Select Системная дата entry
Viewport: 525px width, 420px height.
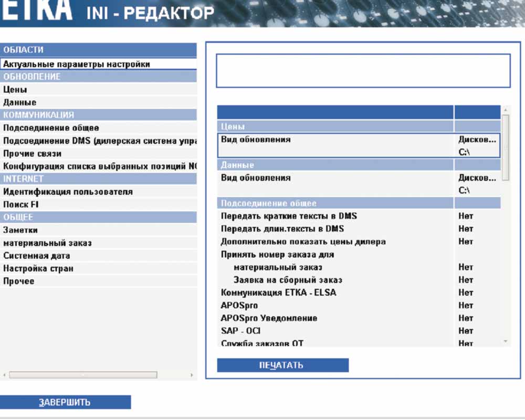(x=37, y=256)
